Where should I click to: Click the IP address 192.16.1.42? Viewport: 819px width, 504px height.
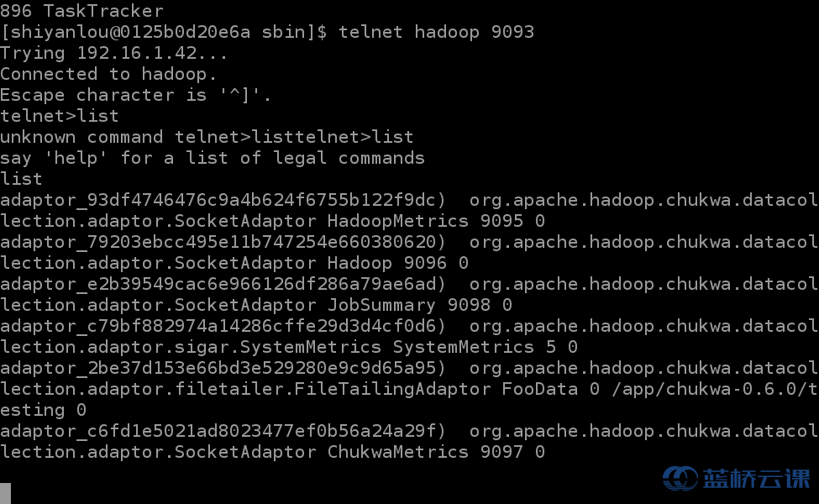pos(147,53)
